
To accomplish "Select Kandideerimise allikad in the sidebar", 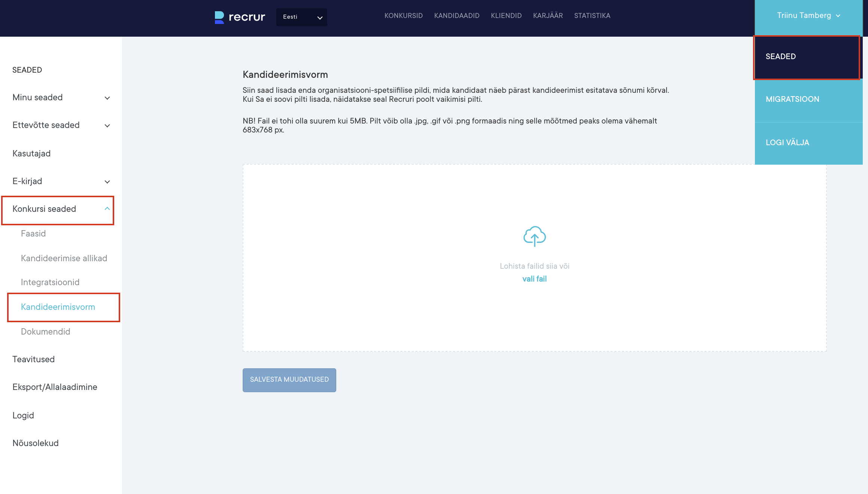I will tap(64, 258).
